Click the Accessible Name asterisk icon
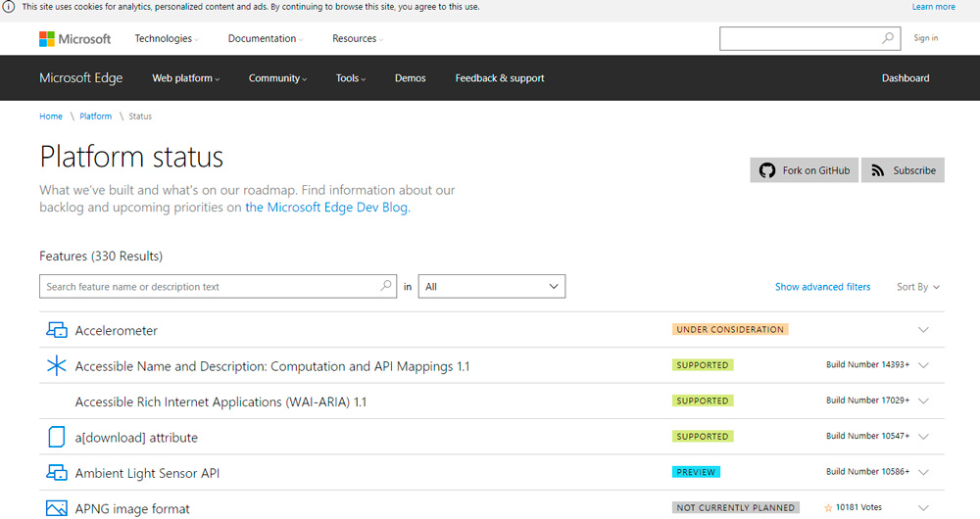The width and height of the screenshot is (980, 519). pos(57,366)
